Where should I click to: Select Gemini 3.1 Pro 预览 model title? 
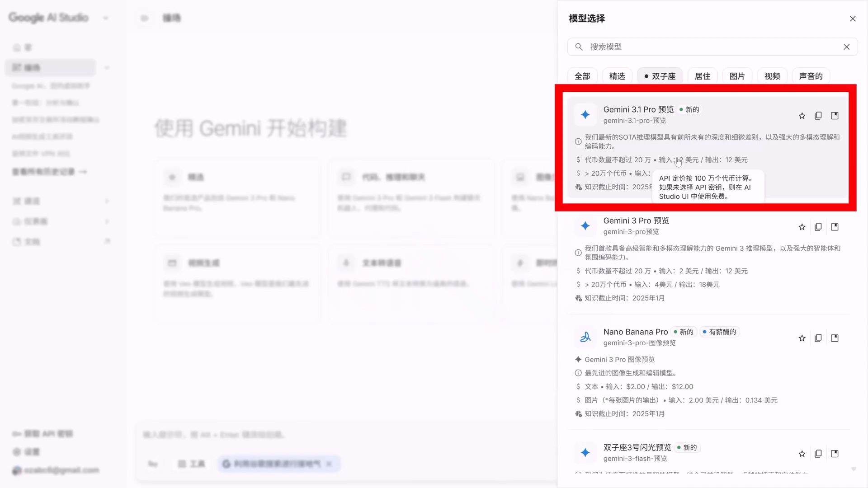pos(638,110)
